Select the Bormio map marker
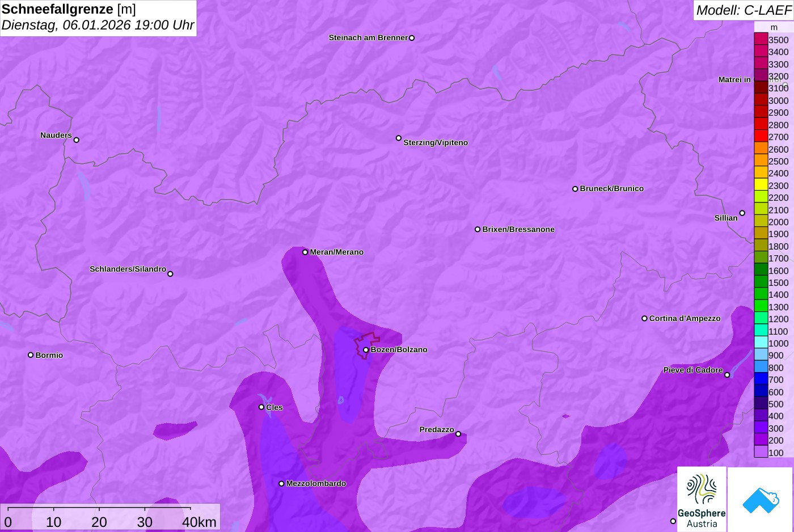 click(31, 355)
